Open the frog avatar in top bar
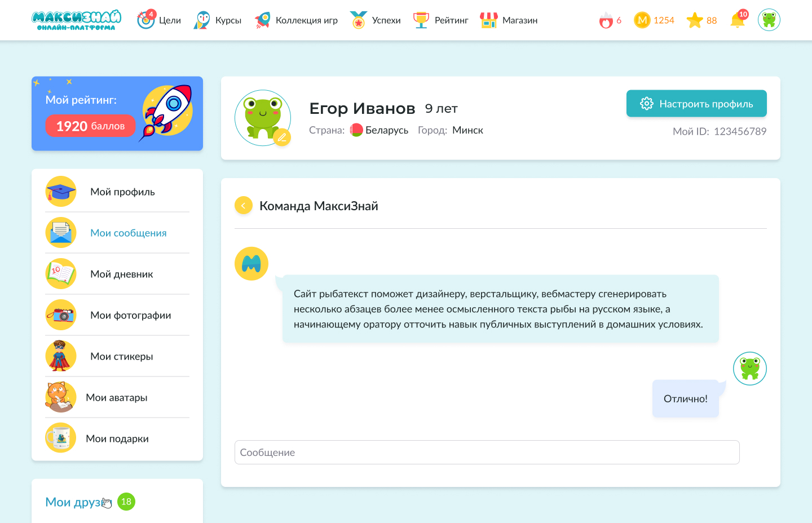The width and height of the screenshot is (812, 523). (x=769, y=20)
